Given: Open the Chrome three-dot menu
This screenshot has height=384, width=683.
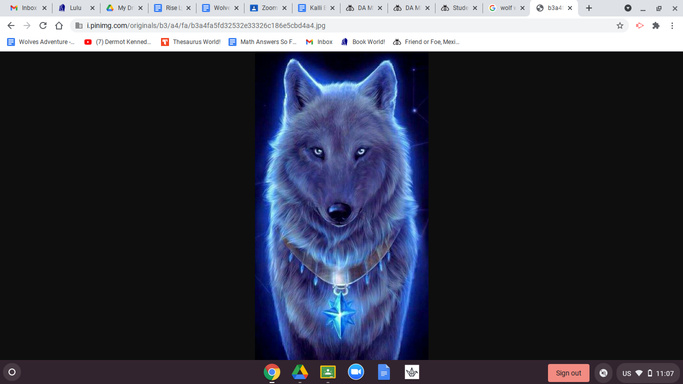Looking at the screenshot, I should pyautogui.click(x=672, y=26).
